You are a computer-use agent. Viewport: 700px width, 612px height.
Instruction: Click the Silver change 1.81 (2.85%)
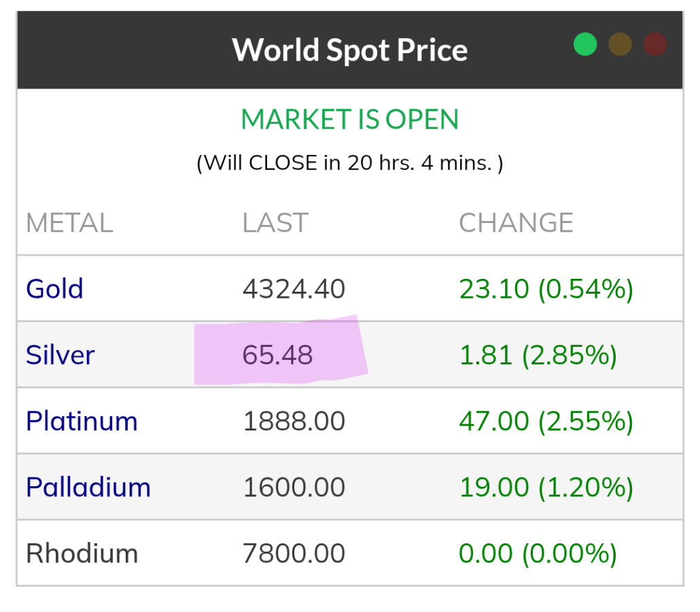pyautogui.click(x=538, y=355)
